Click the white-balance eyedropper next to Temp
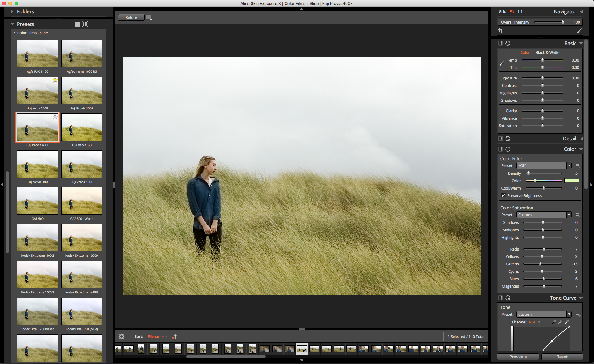Screen dimensions: 594x364 pos(502,63)
